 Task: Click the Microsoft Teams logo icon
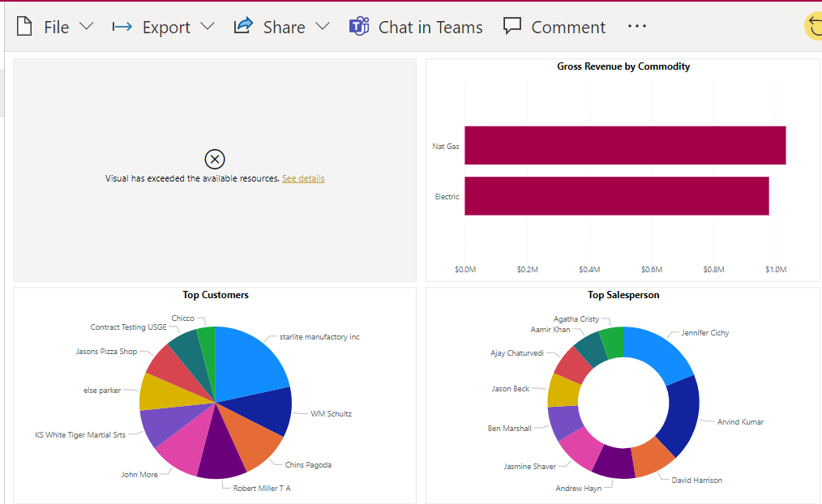[x=359, y=26]
